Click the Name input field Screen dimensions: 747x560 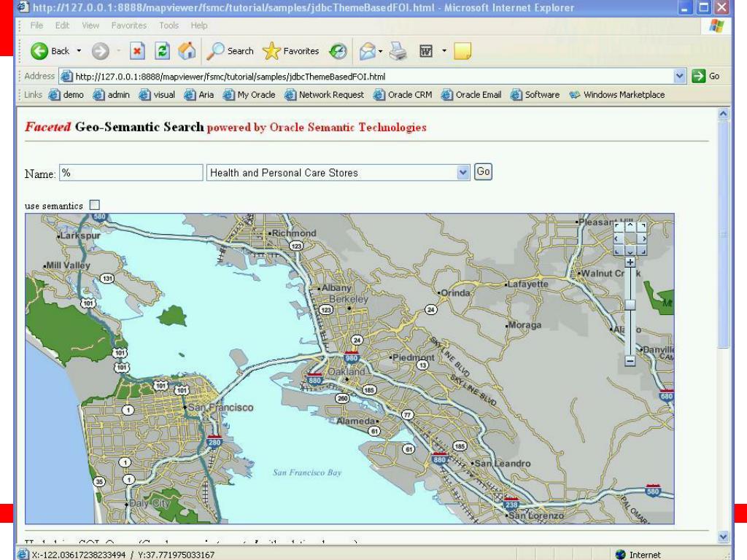pyautogui.click(x=131, y=172)
